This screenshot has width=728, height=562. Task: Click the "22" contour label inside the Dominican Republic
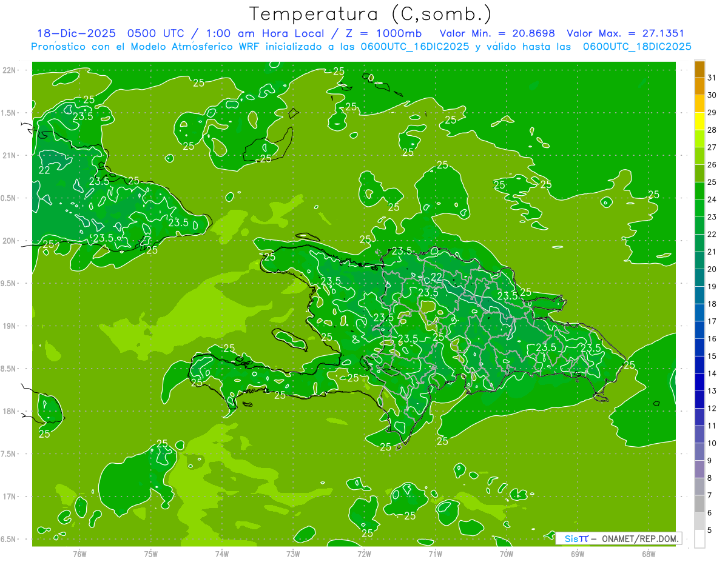pos(436,278)
